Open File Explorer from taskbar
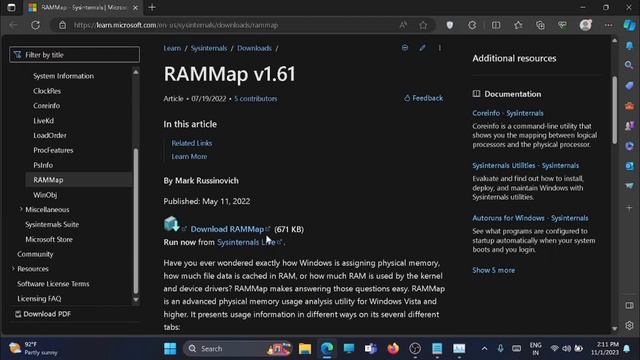The image size is (640, 360). (x=304, y=348)
